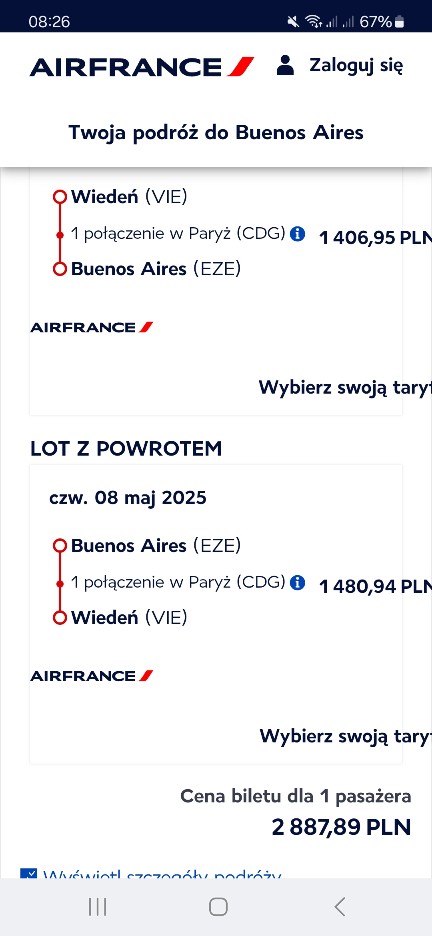Tap the Twoja podróż do Buenos Aires heading

(x=216, y=133)
